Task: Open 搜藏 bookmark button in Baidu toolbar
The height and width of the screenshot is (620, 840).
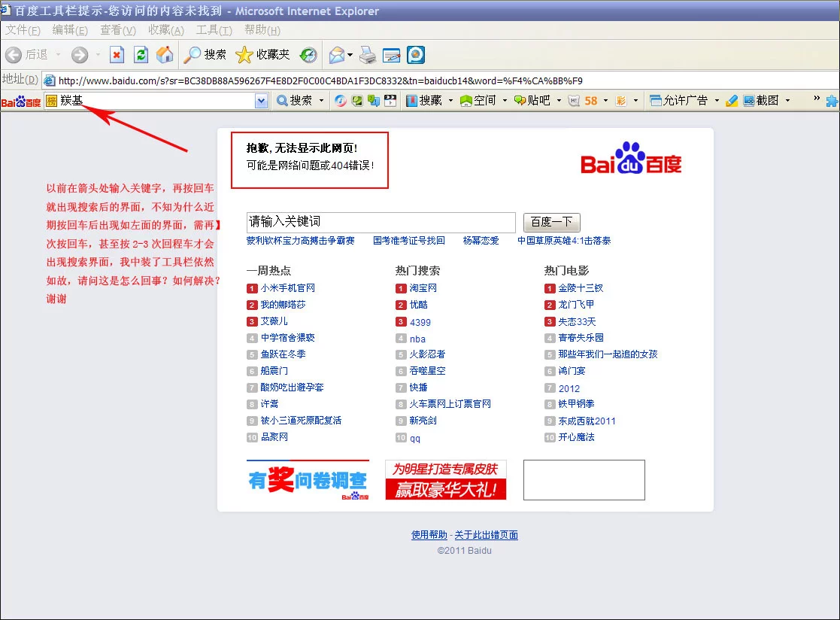Action: (x=424, y=100)
